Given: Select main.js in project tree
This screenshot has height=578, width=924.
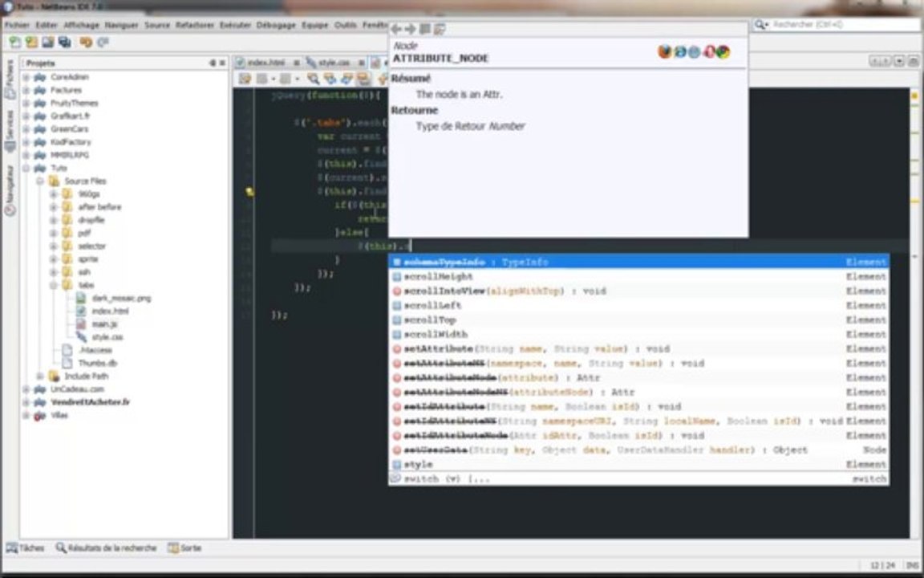Looking at the screenshot, I should 104,324.
